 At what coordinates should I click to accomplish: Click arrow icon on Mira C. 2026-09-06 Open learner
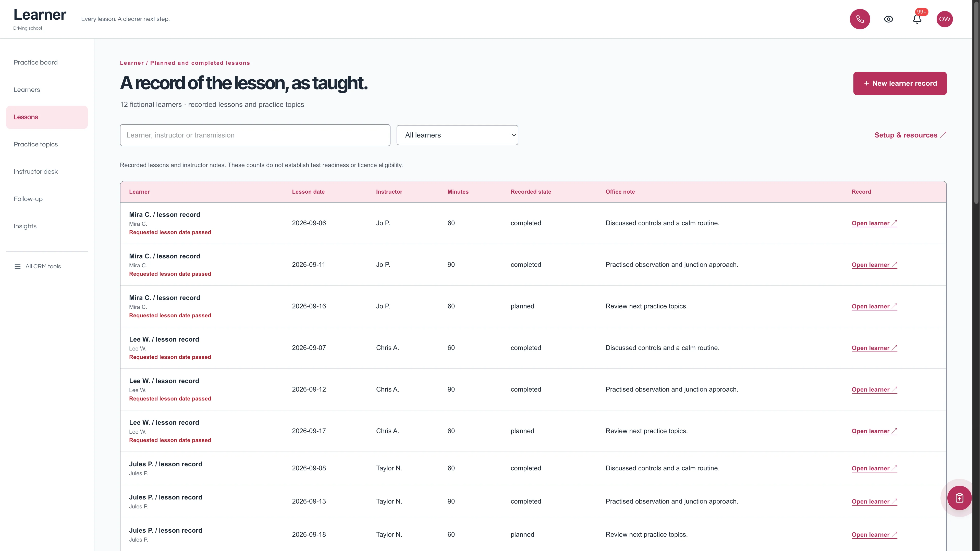pyautogui.click(x=895, y=223)
